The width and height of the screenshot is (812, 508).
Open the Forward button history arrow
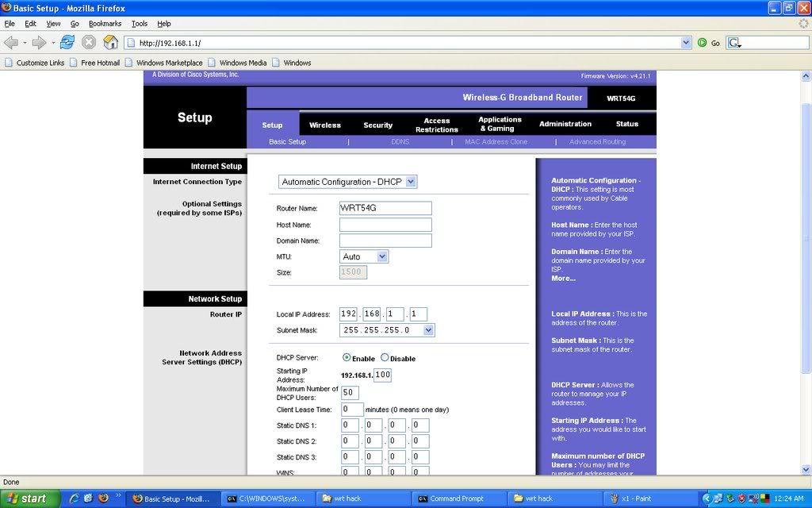pyautogui.click(x=53, y=43)
